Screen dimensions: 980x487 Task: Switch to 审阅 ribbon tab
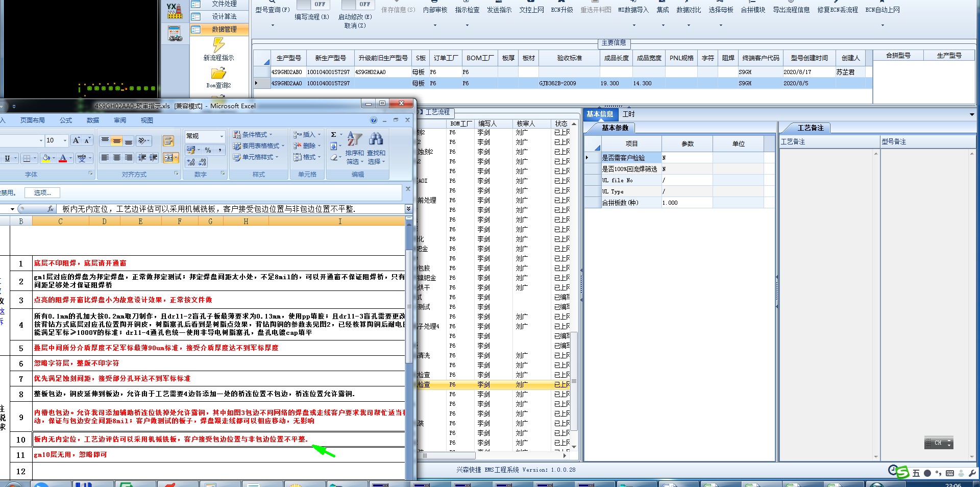click(120, 120)
